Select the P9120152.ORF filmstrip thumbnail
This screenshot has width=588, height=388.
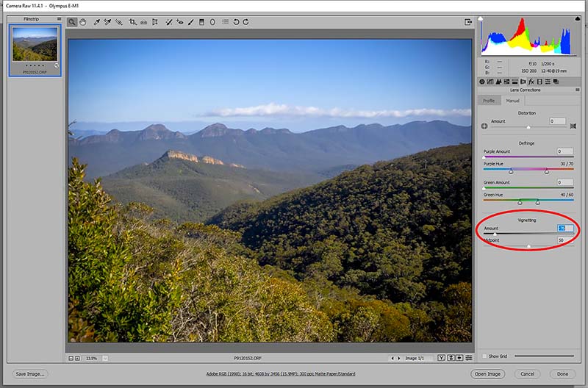35,45
